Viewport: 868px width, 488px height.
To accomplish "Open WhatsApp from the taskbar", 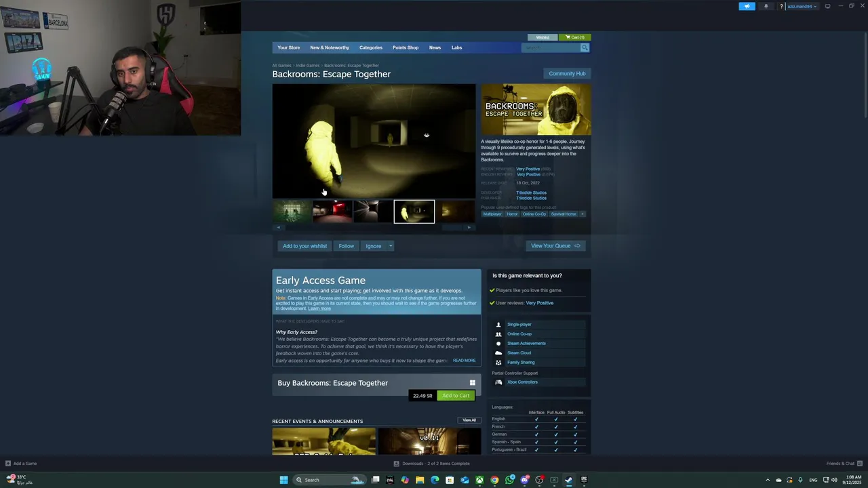I will 509,480.
